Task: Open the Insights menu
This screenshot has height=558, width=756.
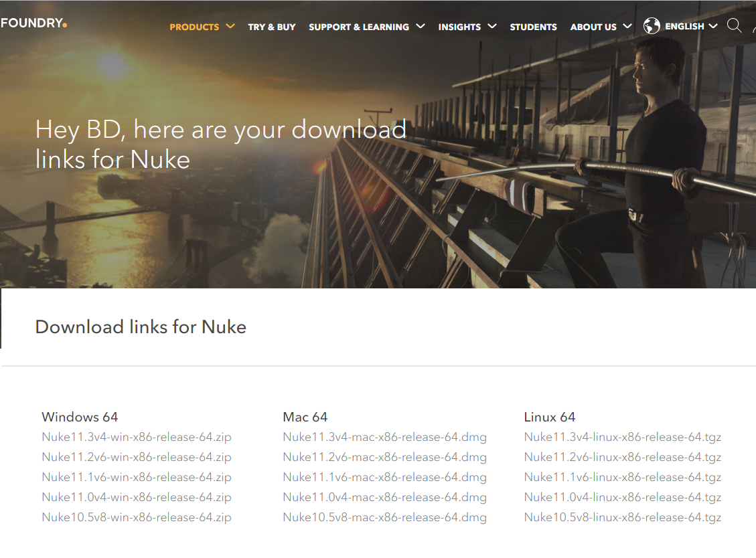Action: pos(459,27)
